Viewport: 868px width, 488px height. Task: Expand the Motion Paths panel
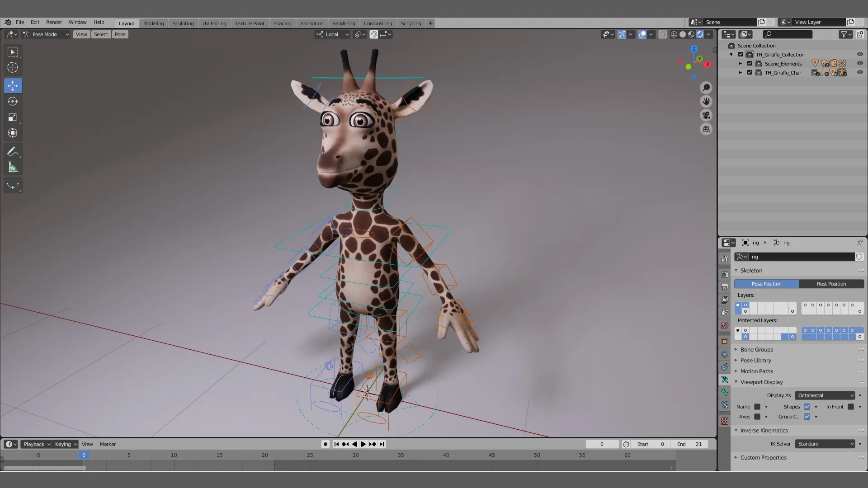756,371
